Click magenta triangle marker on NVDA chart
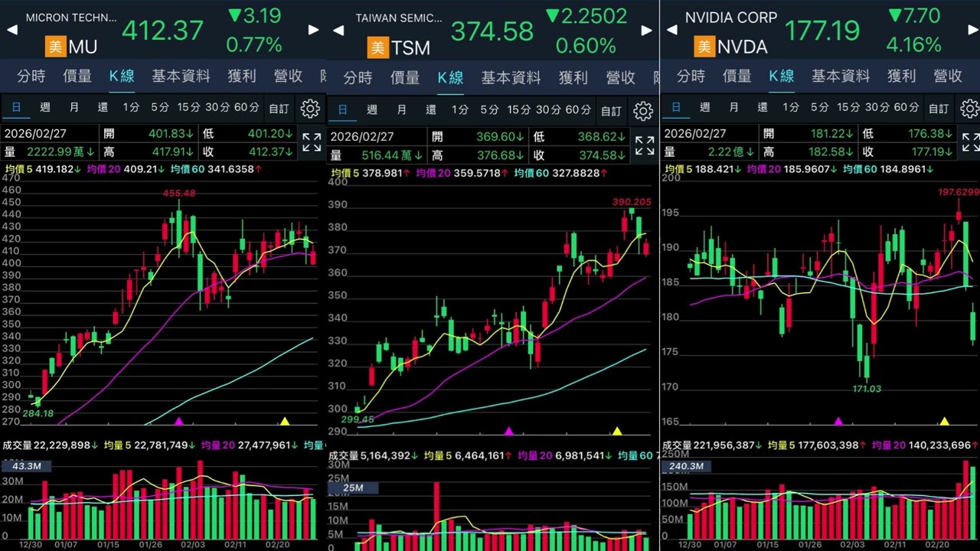 [838, 421]
